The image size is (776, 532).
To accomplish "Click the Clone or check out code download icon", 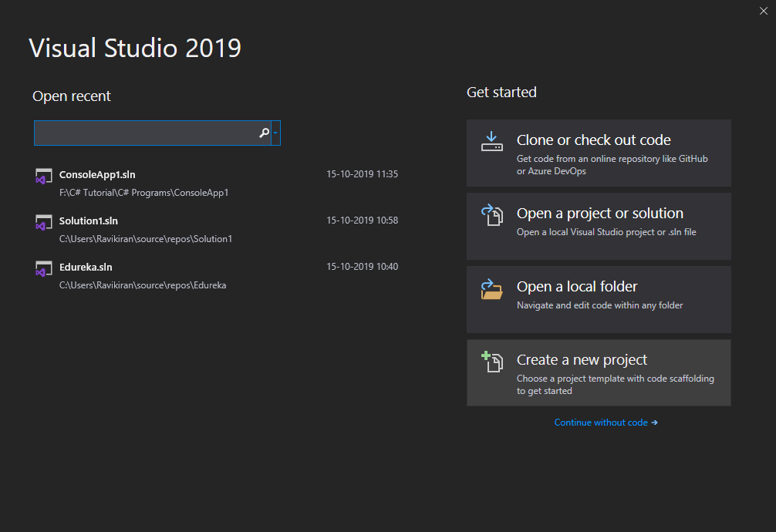I will click(492, 142).
